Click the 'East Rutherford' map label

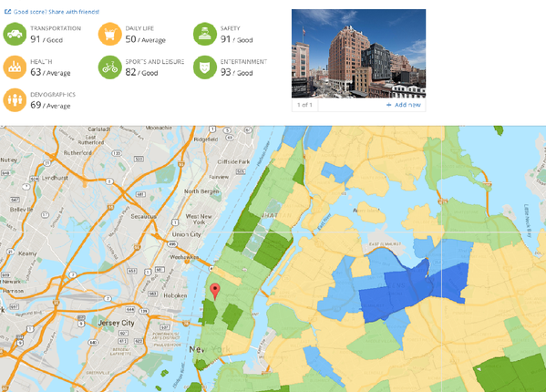tap(91, 139)
